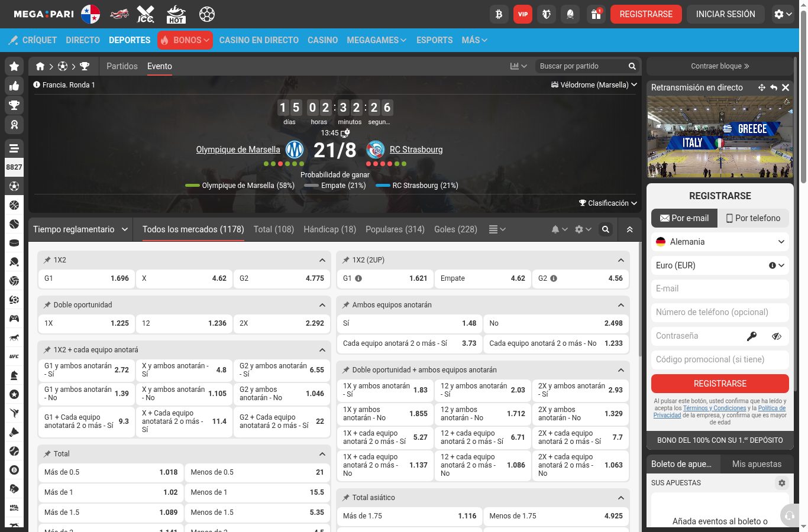Click the trophy icon in left sidebar
The width and height of the screenshot is (808, 532).
coord(14,106)
